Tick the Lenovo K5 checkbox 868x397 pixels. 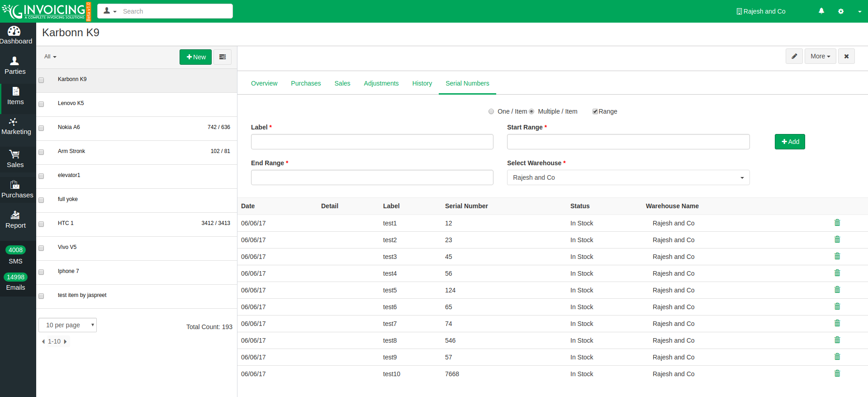point(41,104)
